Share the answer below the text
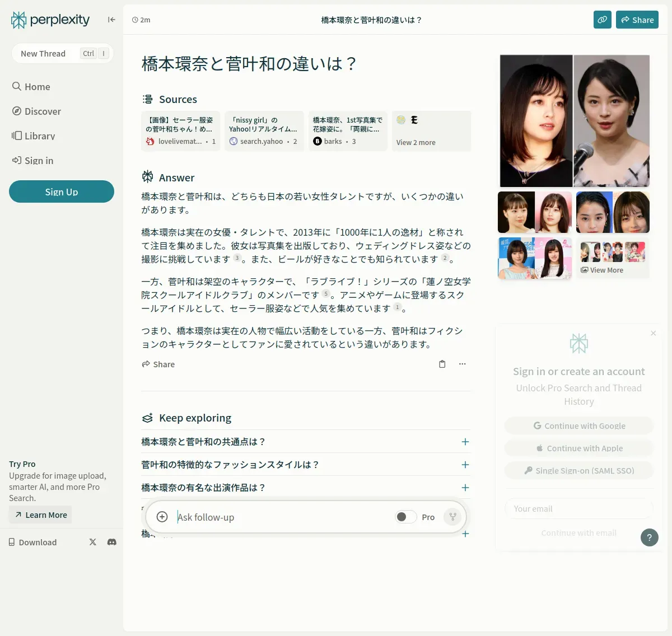This screenshot has height=636, width=672. click(158, 364)
